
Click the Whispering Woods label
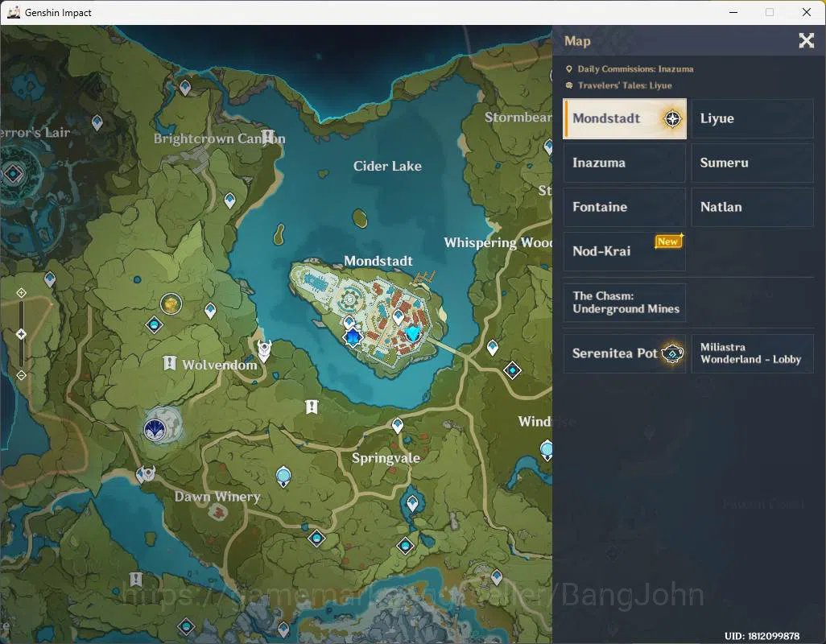pos(498,243)
